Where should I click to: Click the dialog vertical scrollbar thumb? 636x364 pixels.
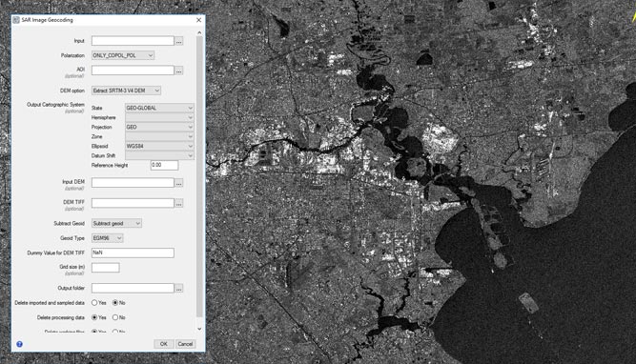pyautogui.click(x=199, y=177)
